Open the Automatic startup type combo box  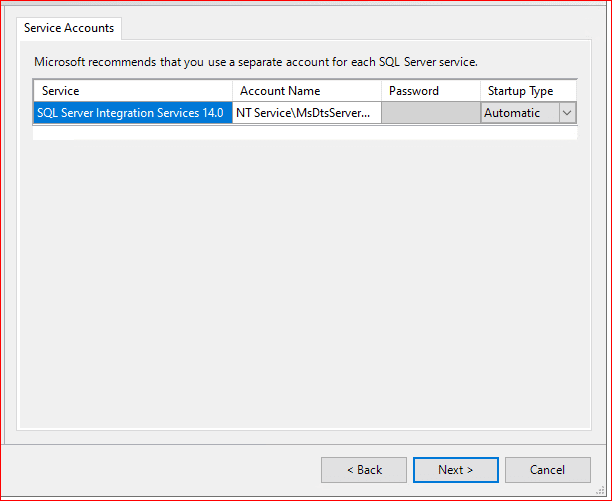coord(518,113)
